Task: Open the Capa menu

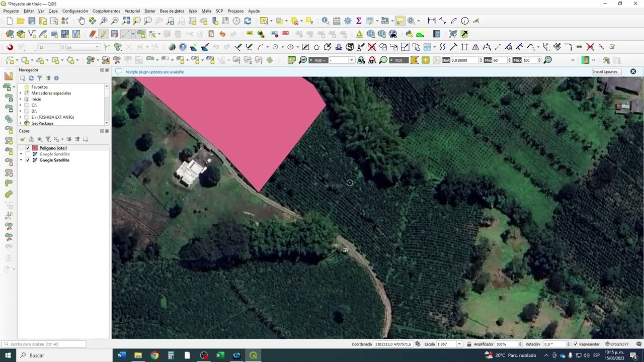Action: click(53, 11)
